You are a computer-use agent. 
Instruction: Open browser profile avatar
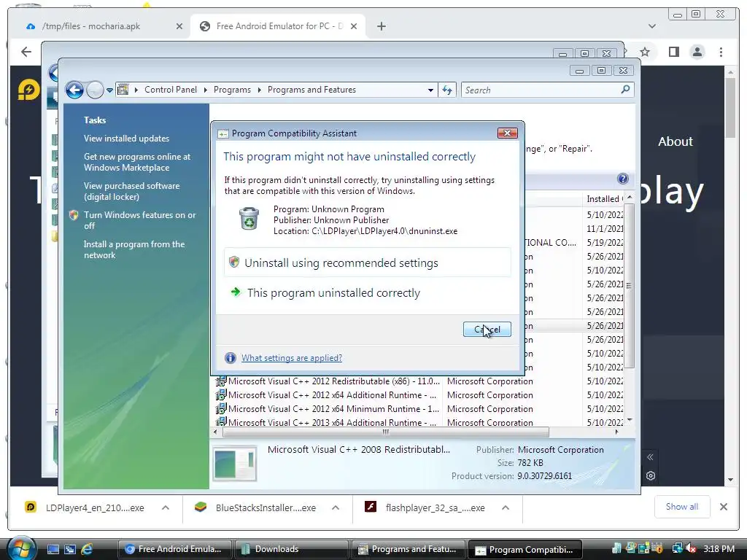697,52
